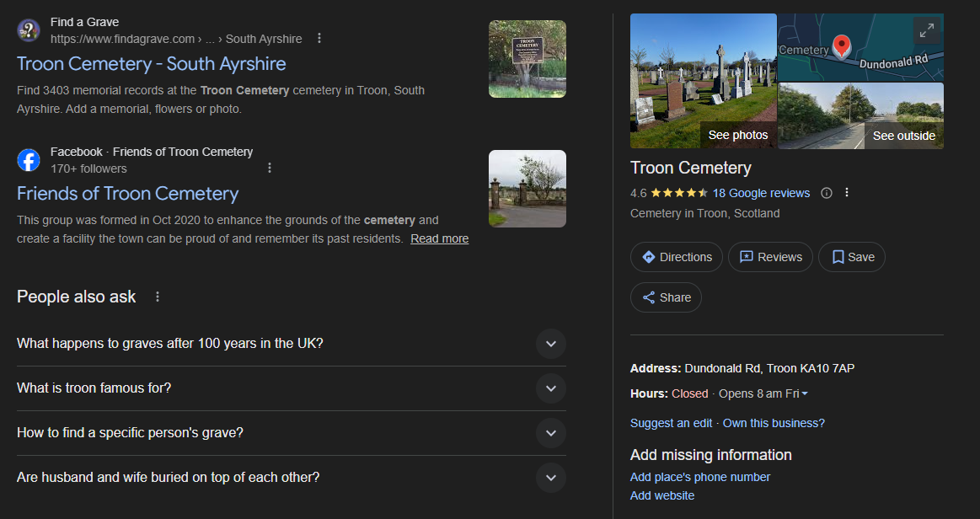Image resolution: width=980 pixels, height=519 pixels.
Task: Click the Find a Grave site favicon
Action: pyautogui.click(x=29, y=30)
